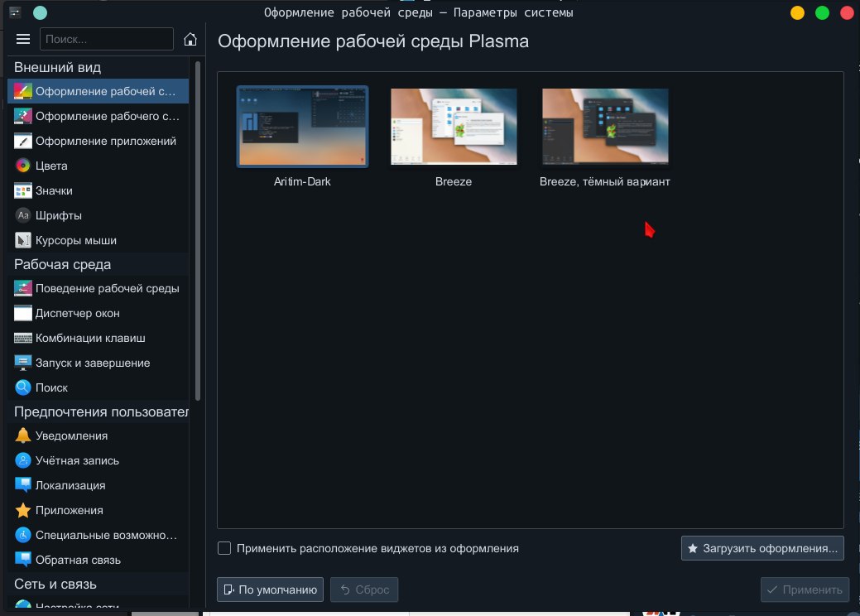Open the Шрифты settings page
Screen dimensions: 860x616
(x=98, y=215)
